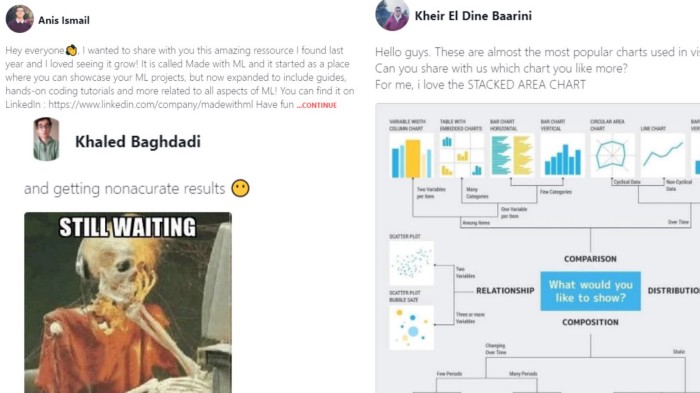700x393 pixels.
Task: Click the variable width column chart icon
Action: coord(411,156)
